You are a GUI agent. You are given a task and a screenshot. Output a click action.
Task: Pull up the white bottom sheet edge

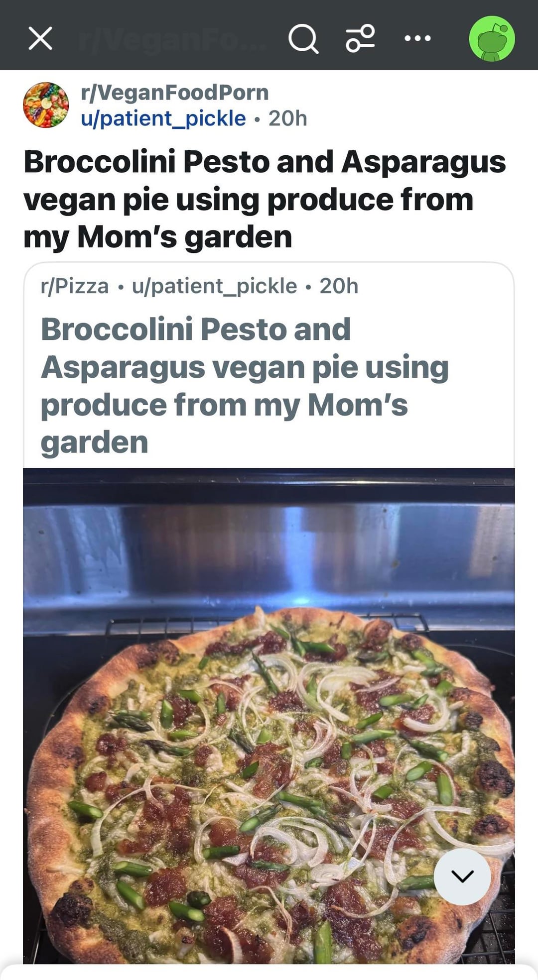click(x=269, y=973)
